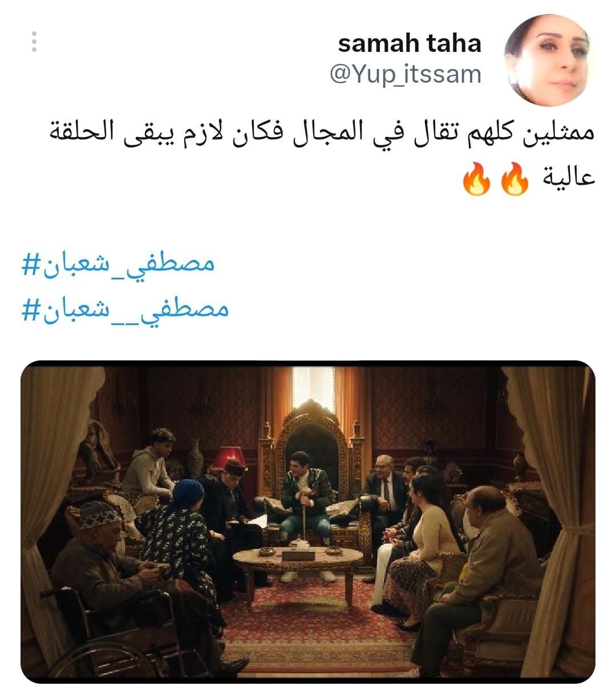Open the samah taha display name link

click(410, 43)
